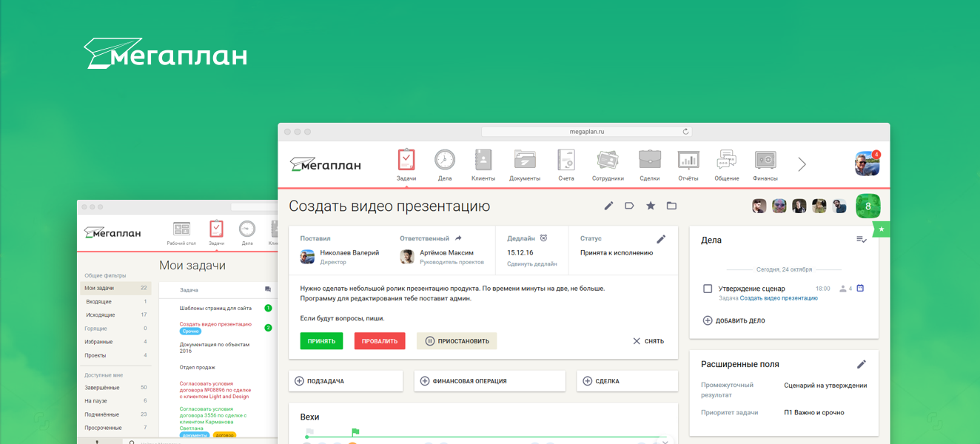Screen dimensions: 980x444
Task: Click the alarm clock icon beside Дедлайн
Action: click(x=543, y=238)
